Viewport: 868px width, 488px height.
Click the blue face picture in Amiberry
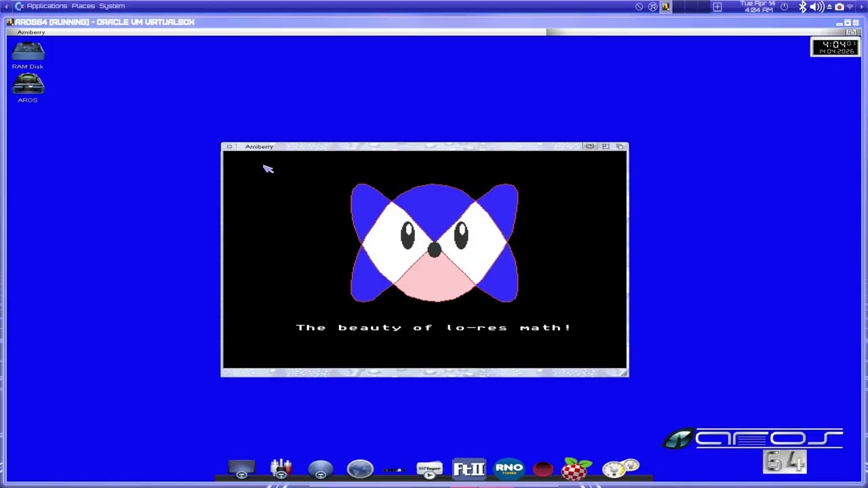[434, 243]
